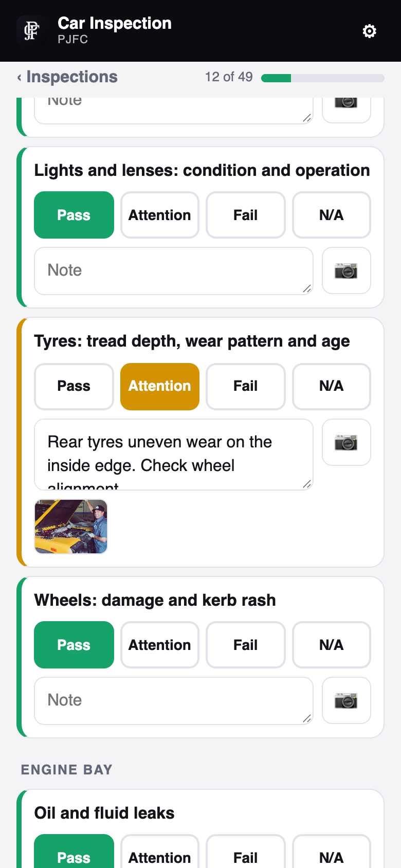Select Pass for Tyres tread depth
The image size is (401, 868).
pyautogui.click(x=74, y=387)
